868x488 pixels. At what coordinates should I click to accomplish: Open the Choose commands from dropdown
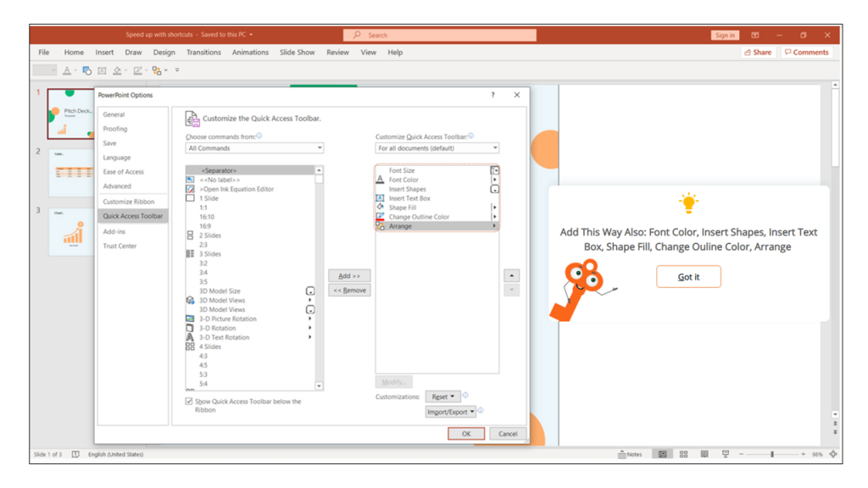[x=320, y=147]
